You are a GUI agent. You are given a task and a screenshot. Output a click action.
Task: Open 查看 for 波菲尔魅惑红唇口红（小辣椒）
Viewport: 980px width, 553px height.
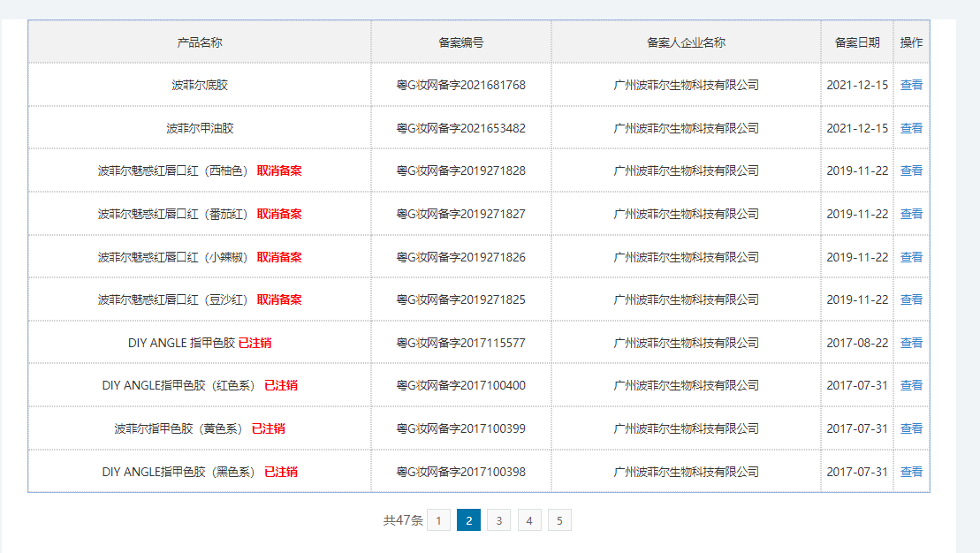pos(911,257)
